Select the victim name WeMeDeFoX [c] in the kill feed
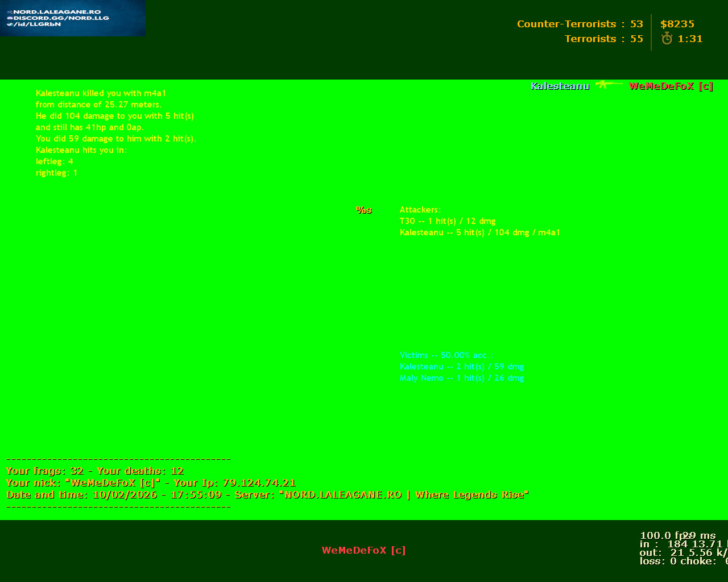Screen dimensions: 728x582 [x=671, y=86]
